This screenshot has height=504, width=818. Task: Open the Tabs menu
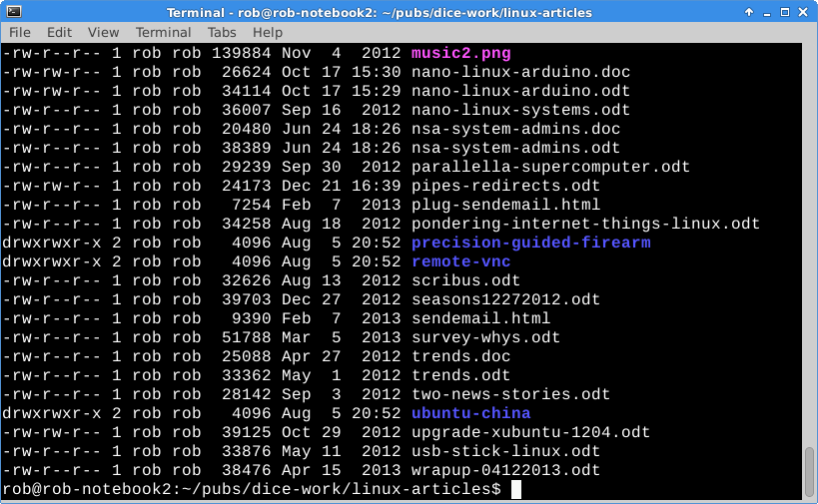[222, 32]
